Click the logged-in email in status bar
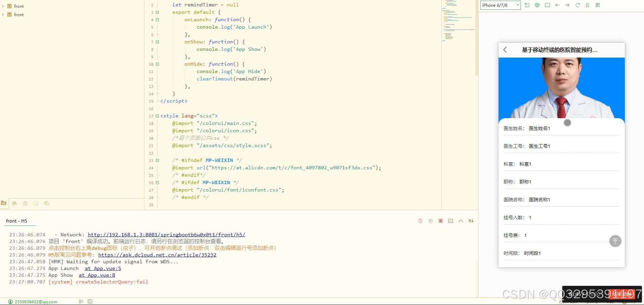The image size is (644, 305). point(36,302)
